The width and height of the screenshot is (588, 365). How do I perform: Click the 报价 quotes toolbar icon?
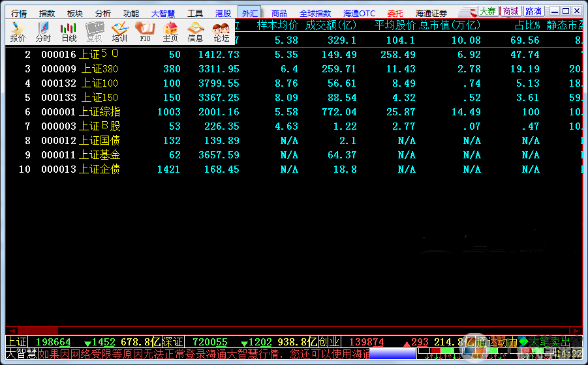tap(18, 31)
